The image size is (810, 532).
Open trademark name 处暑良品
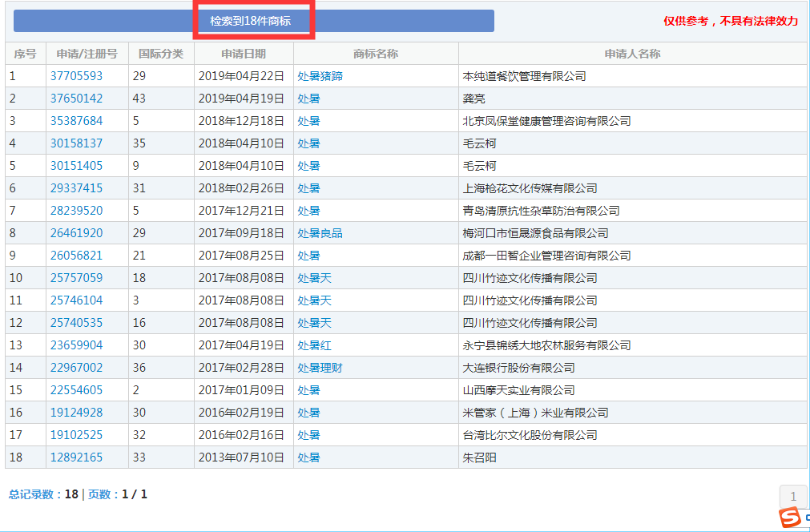point(320,233)
